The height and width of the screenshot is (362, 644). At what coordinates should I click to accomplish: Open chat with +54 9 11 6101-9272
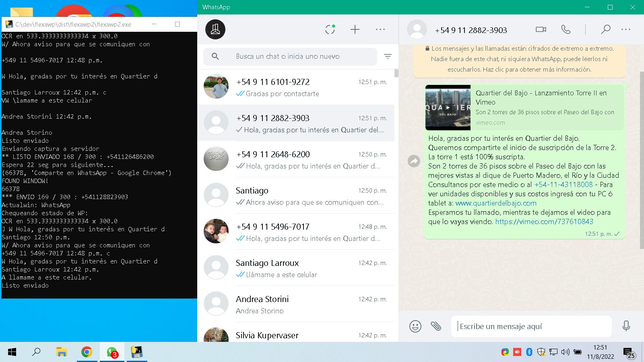point(296,87)
